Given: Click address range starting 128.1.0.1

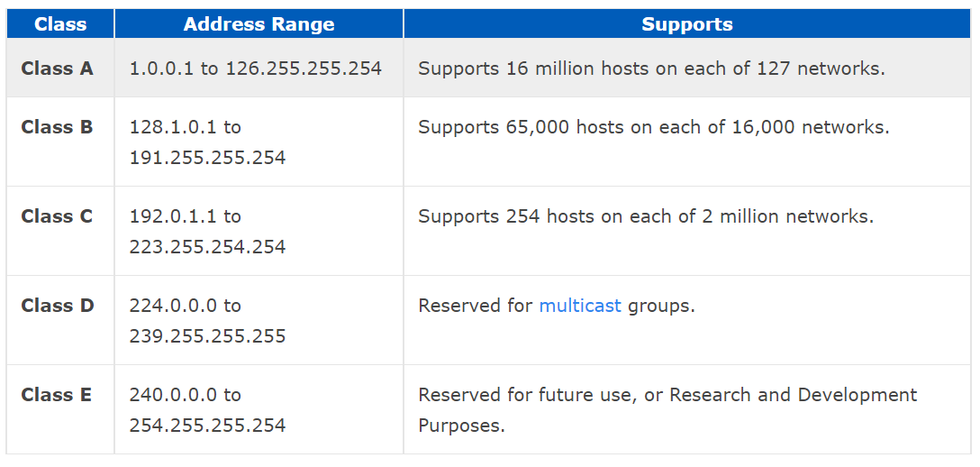Looking at the screenshot, I should click(x=207, y=142).
